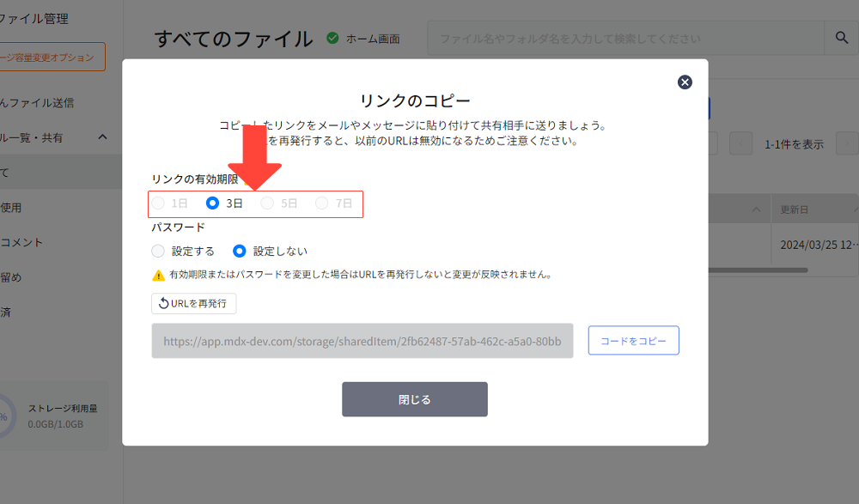Viewport: 859px width, 504px height.
Task: Click the 1-1件を表示 pagination text
Action: click(794, 144)
